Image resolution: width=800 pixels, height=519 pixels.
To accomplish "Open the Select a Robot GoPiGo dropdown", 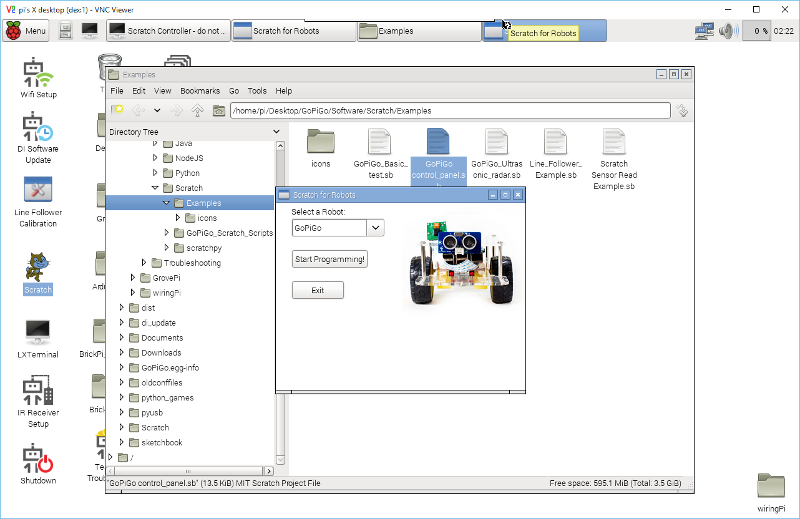I will click(376, 228).
